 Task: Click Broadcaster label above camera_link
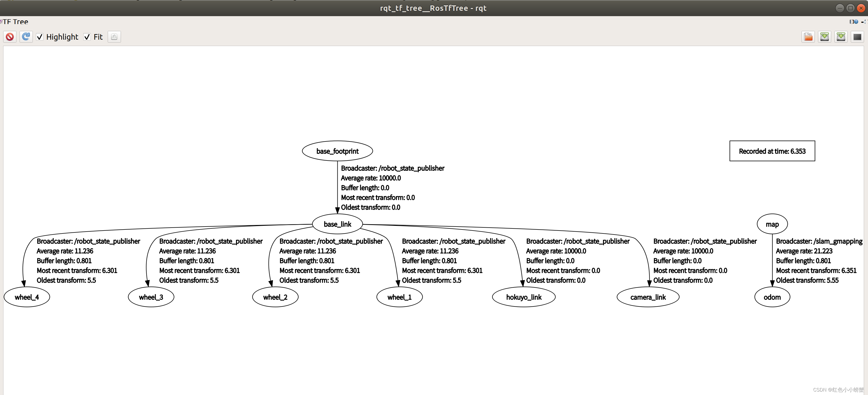705,241
